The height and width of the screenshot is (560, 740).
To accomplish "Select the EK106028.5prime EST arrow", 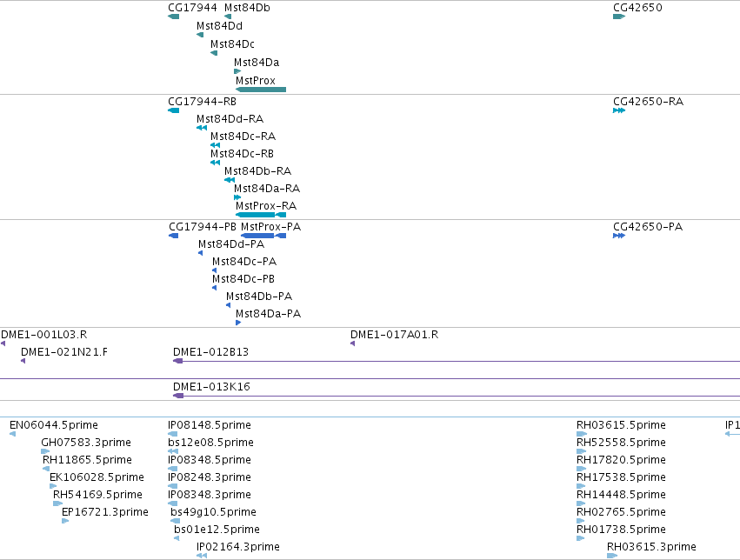I will click(x=53, y=487).
